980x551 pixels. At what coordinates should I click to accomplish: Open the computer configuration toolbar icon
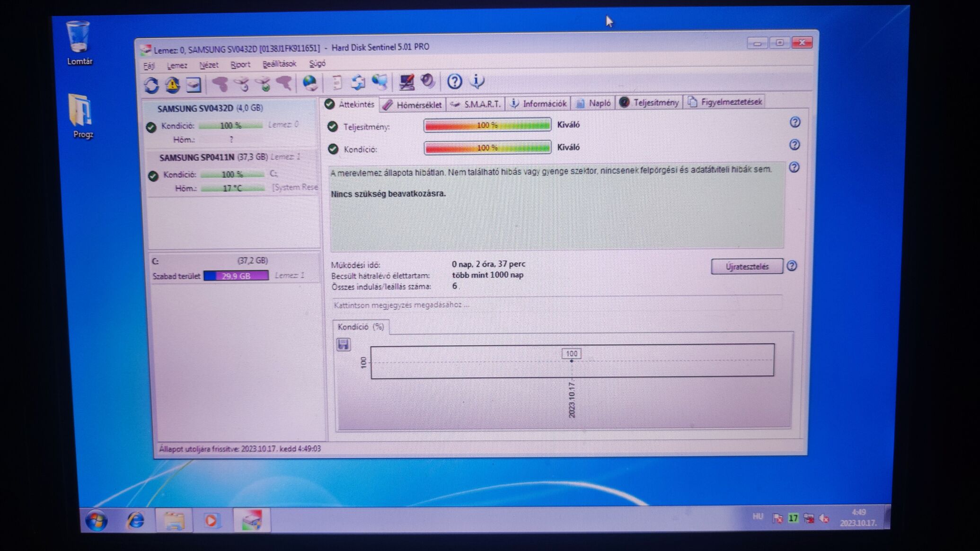[x=406, y=82]
